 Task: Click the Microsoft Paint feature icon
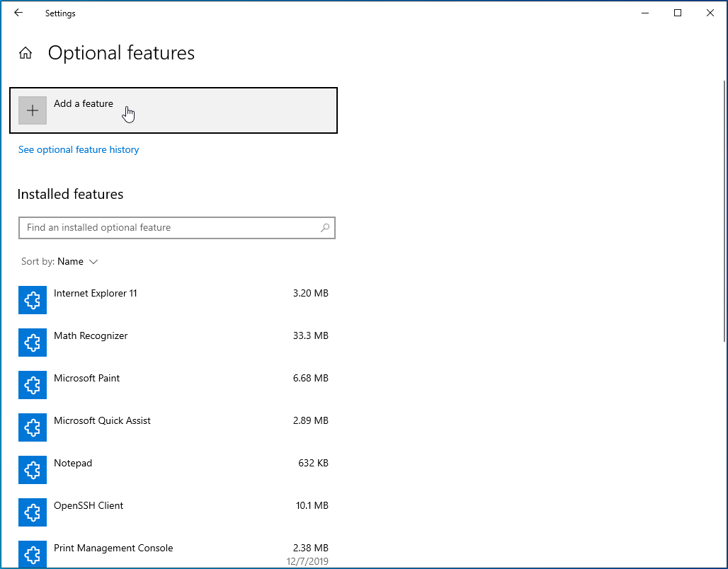coord(33,385)
